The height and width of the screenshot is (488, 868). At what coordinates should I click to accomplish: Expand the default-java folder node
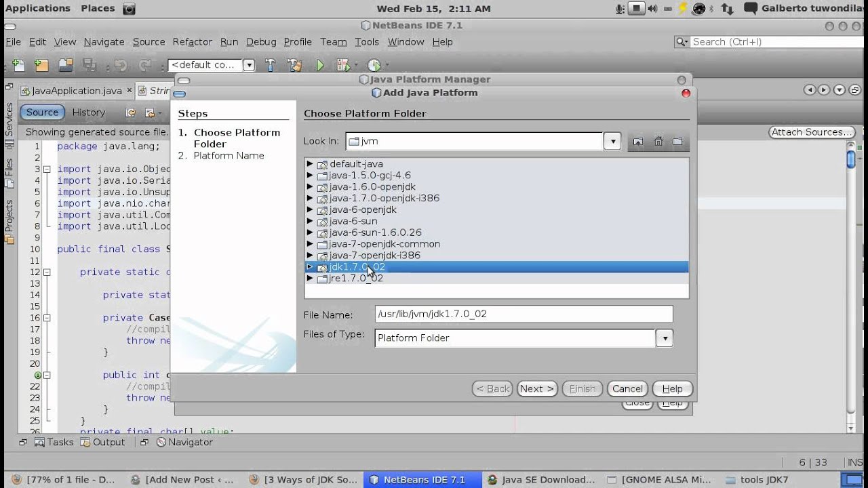pyautogui.click(x=310, y=164)
